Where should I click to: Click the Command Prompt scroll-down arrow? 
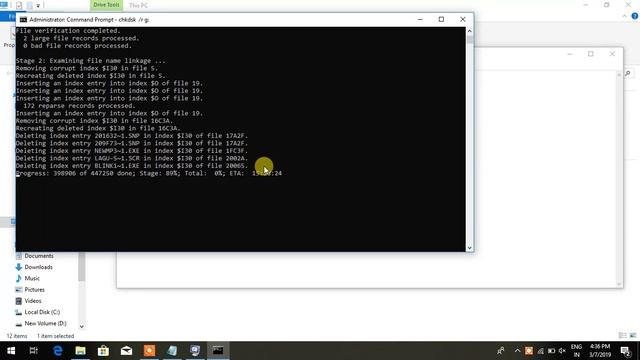[469, 248]
